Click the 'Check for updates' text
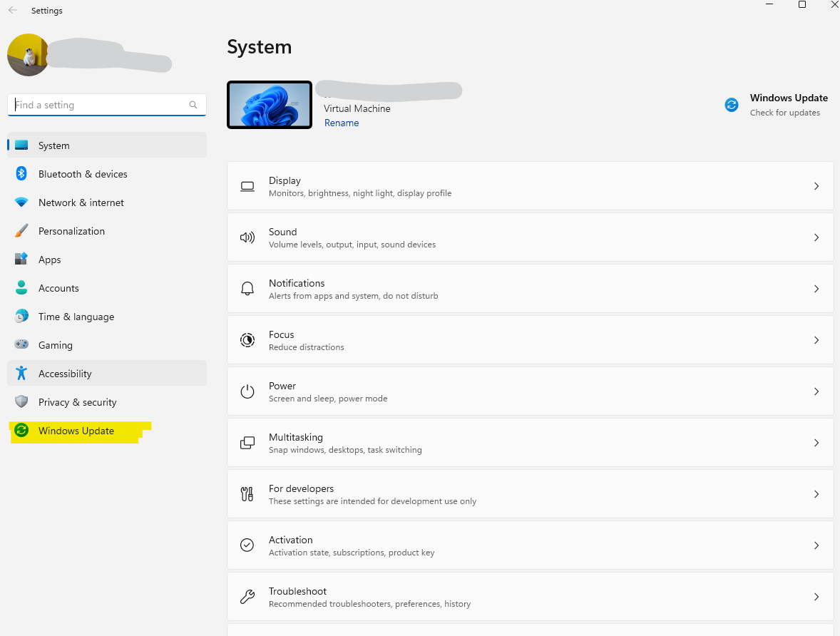Viewport: 840px width, 636px height. [785, 113]
